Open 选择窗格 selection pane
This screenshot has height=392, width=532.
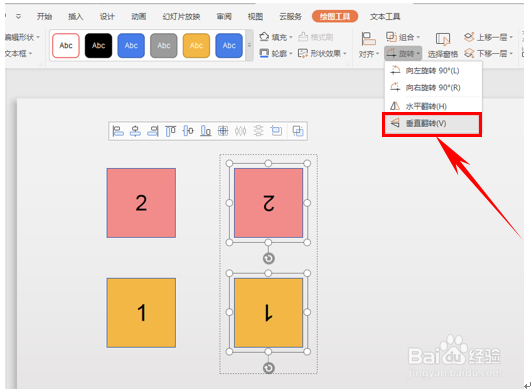click(443, 45)
